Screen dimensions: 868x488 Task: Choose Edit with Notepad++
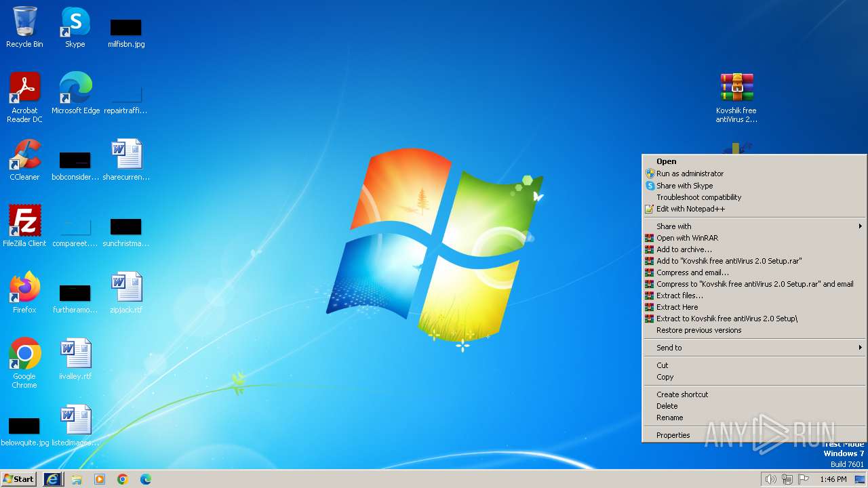coord(754,209)
